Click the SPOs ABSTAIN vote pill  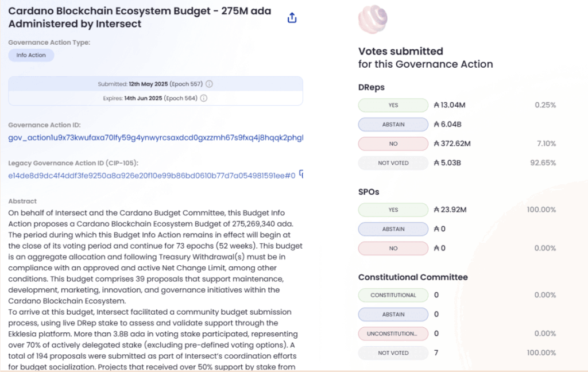point(393,229)
